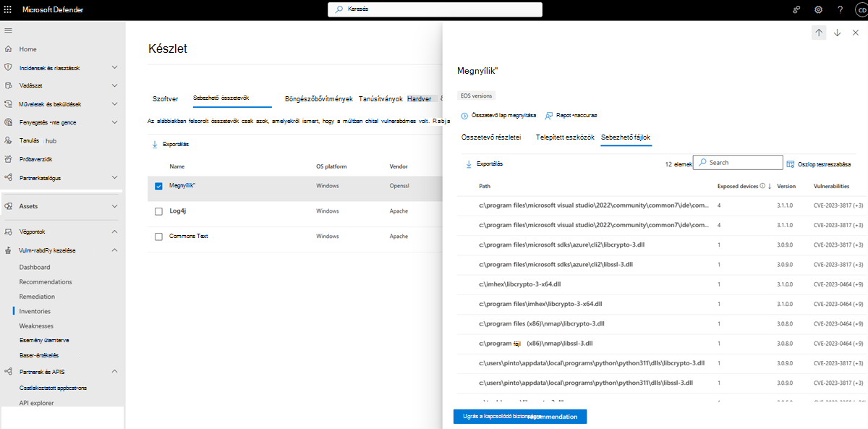Expand the Assets chevron
Image resolution: width=868 pixels, height=429 pixels.
pyautogui.click(x=114, y=206)
